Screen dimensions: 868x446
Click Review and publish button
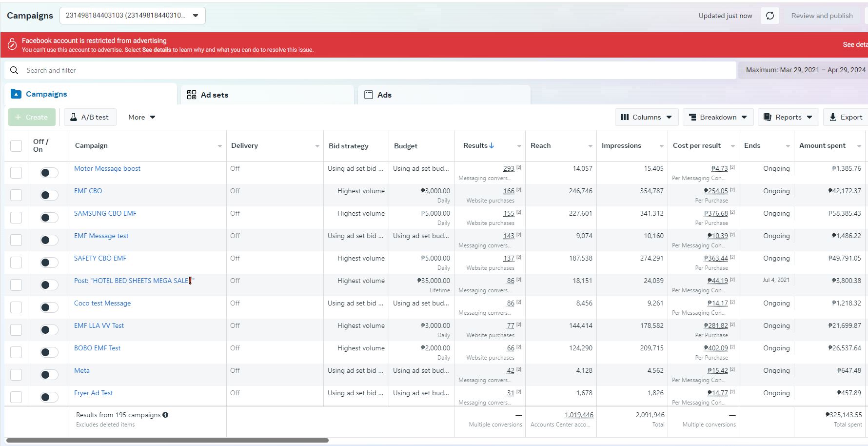(x=822, y=16)
